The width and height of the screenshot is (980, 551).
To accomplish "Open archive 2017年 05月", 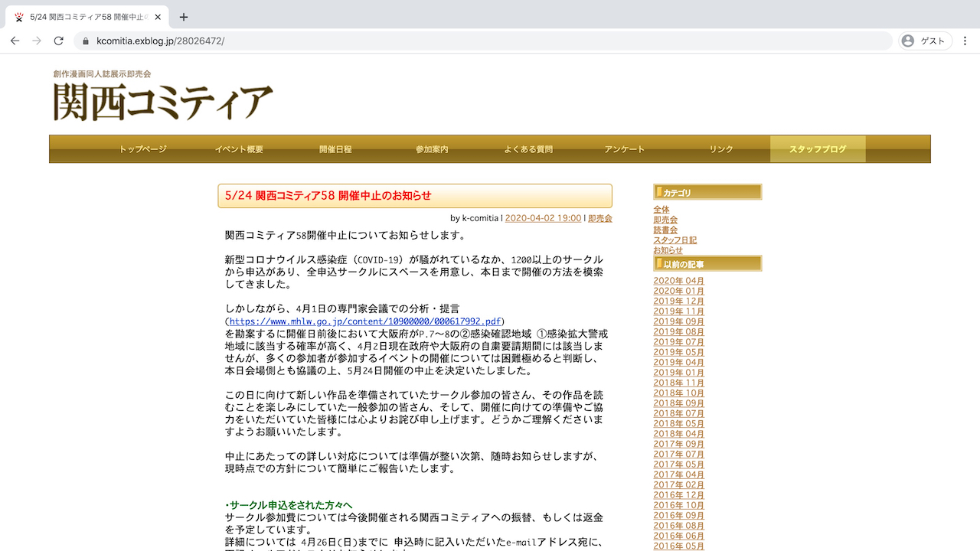I will (679, 465).
